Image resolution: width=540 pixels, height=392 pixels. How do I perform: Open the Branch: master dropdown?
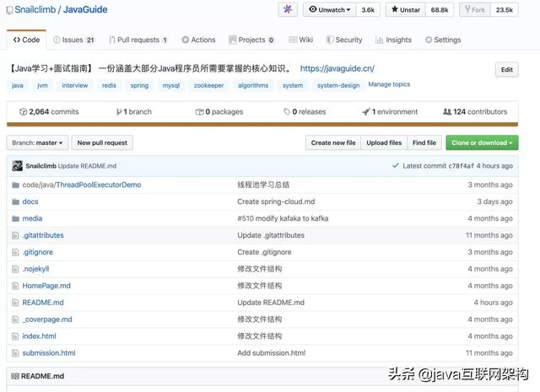pos(37,142)
